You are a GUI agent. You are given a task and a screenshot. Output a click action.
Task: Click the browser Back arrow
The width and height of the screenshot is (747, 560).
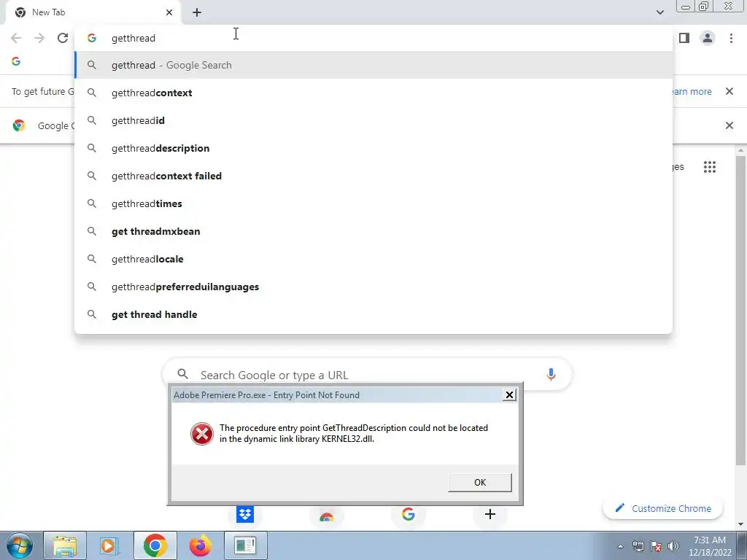click(16, 38)
